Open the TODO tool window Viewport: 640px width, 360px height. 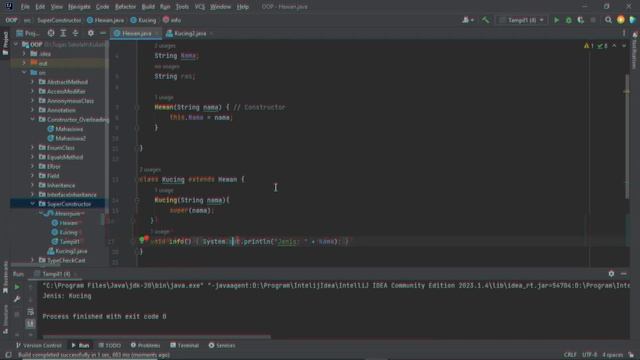(110, 345)
